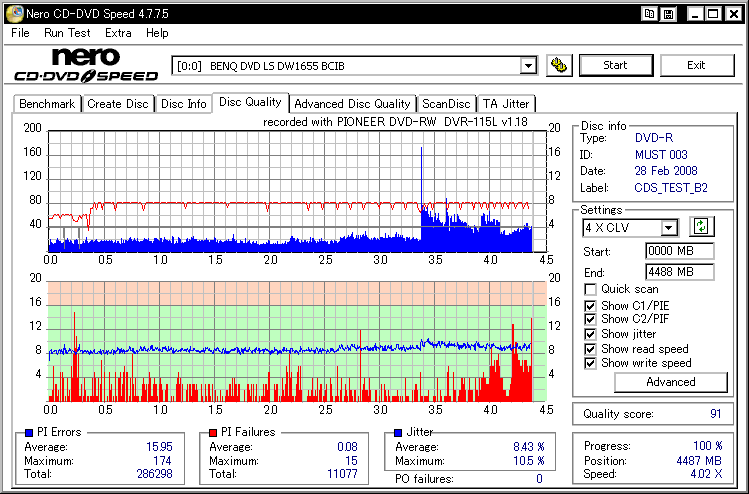The height and width of the screenshot is (494, 749).
Task: Open the Run Test menu
Action: click(x=67, y=33)
